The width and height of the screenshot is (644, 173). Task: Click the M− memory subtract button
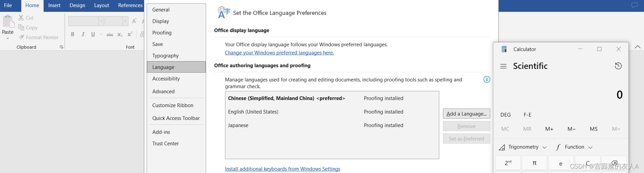click(x=572, y=129)
